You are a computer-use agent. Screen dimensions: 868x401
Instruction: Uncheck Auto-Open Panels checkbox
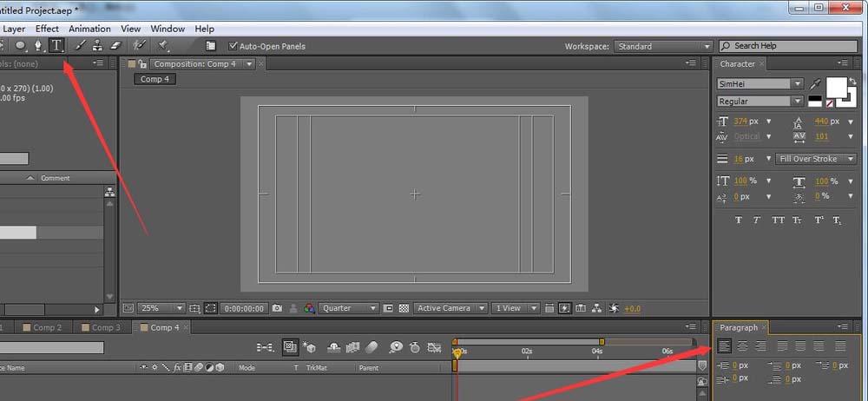233,46
